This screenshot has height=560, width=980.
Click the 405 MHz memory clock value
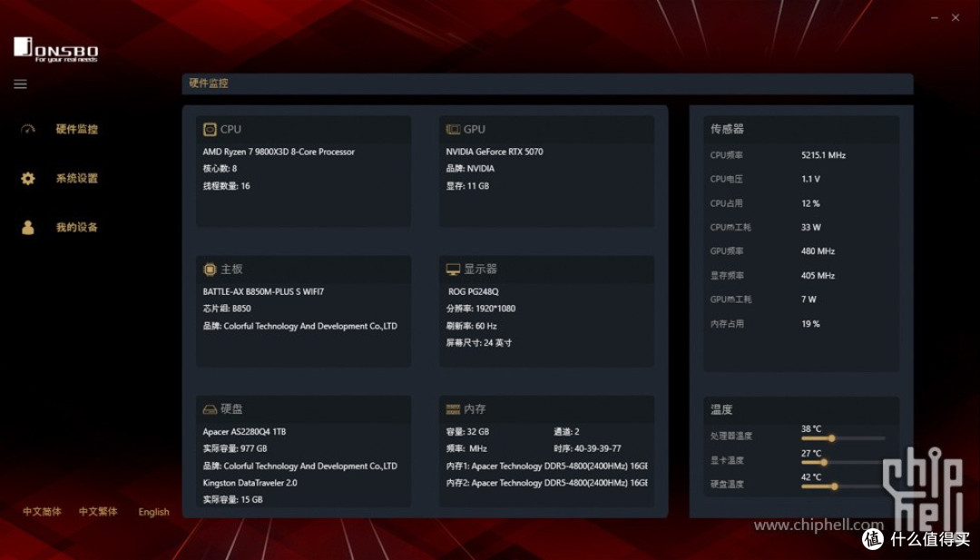(x=818, y=276)
